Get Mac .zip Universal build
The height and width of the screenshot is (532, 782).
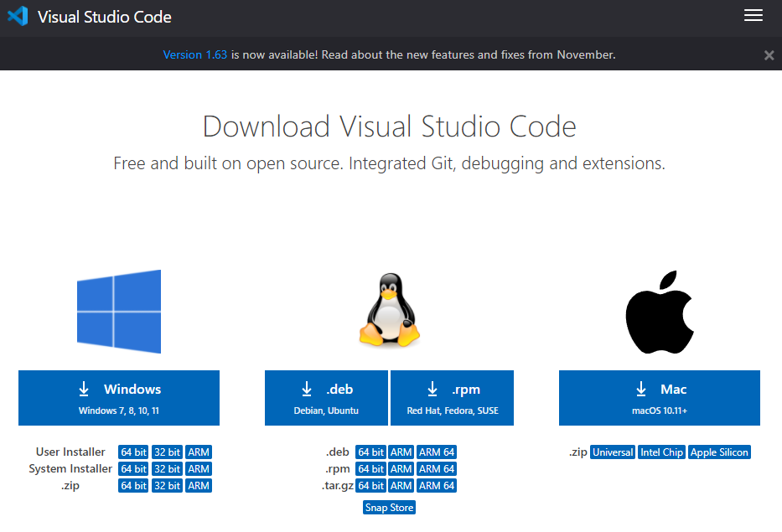point(613,452)
